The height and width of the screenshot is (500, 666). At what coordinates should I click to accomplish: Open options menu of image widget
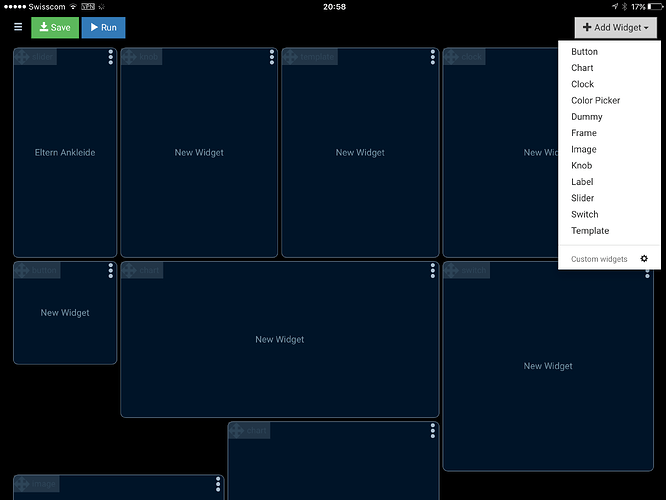218,484
